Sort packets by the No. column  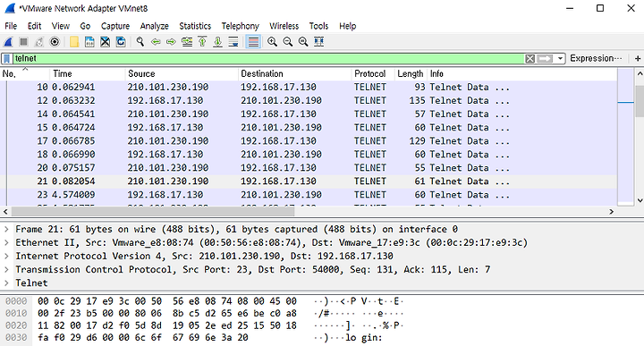[25, 74]
